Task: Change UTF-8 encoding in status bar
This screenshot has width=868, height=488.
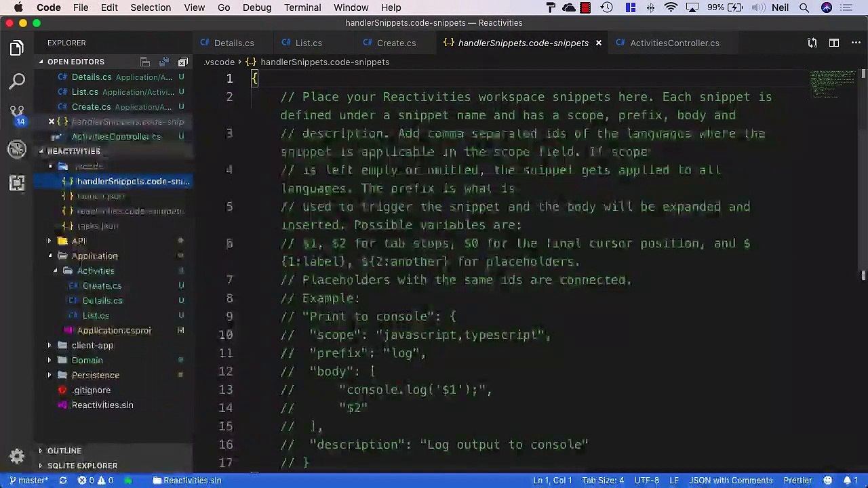Action: coord(647,480)
